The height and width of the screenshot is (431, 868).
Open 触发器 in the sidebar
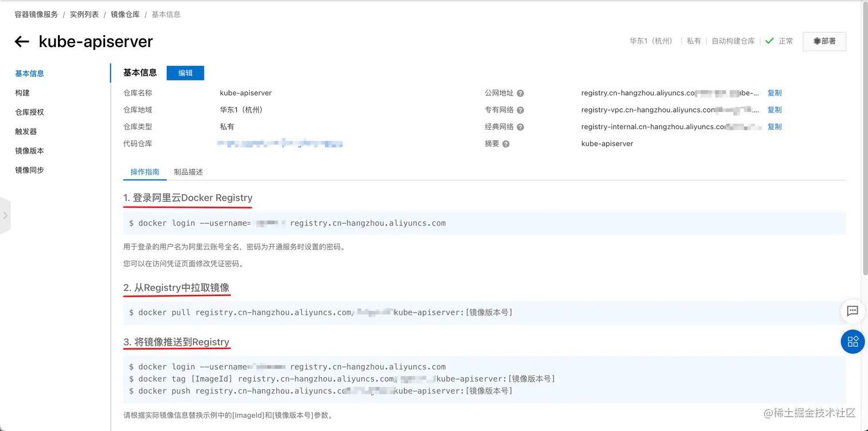[26, 131]
